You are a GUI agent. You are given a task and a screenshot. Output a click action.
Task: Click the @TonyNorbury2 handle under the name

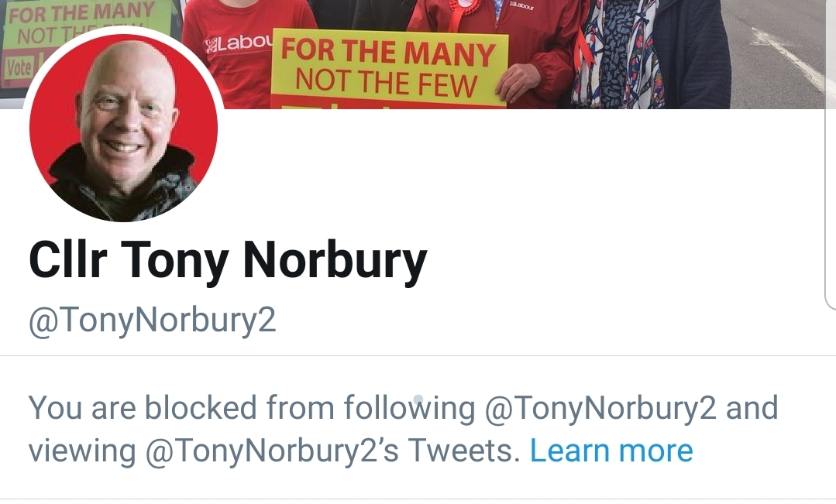coord(152,321)
